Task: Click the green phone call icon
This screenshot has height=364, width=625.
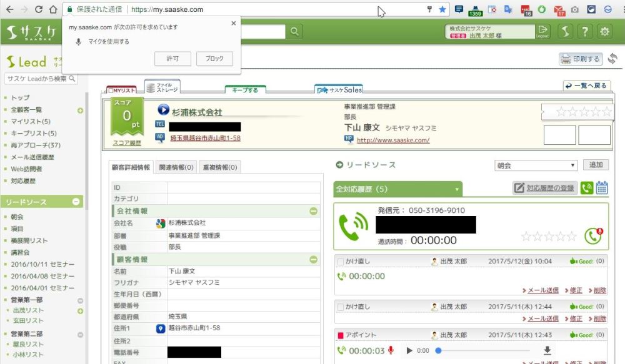Action: pyautogui.click(x=587, y=188)
